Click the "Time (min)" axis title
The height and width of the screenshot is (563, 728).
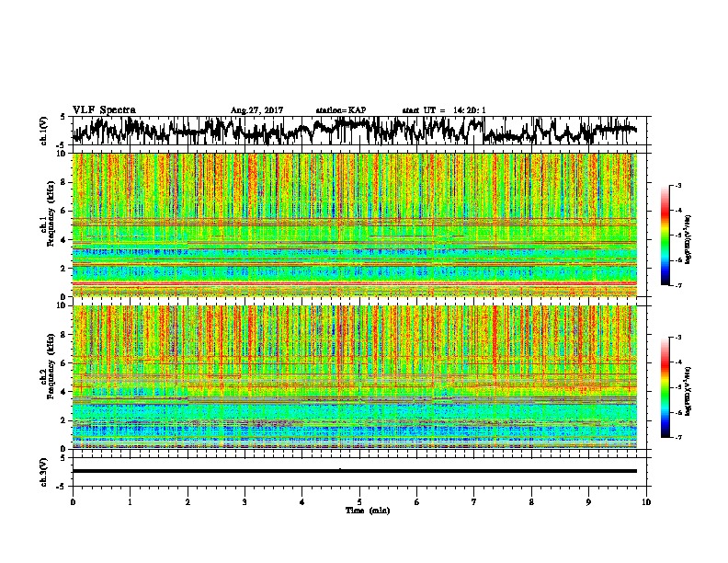(x=368, y=511)
